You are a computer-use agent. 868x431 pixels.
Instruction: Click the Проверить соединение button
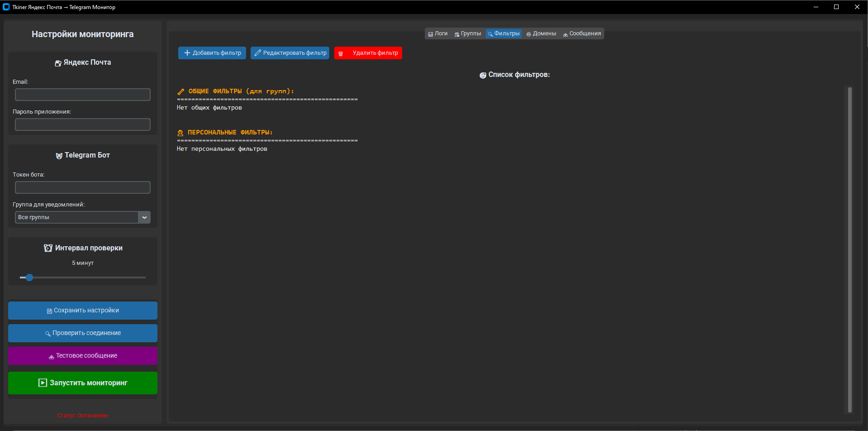click(83, 333)
